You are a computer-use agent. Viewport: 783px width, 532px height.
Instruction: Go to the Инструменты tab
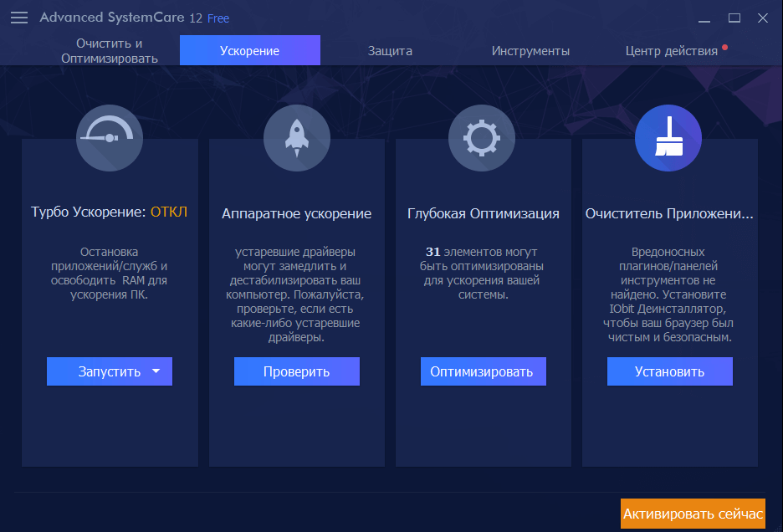[530, 51]
